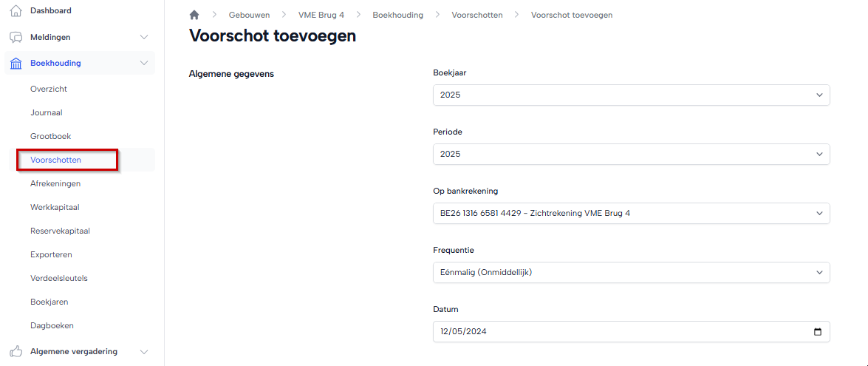This screenshot has width=868, height=366.
Task: Open the Boekjaar dropdown
Action: (631, 95)
